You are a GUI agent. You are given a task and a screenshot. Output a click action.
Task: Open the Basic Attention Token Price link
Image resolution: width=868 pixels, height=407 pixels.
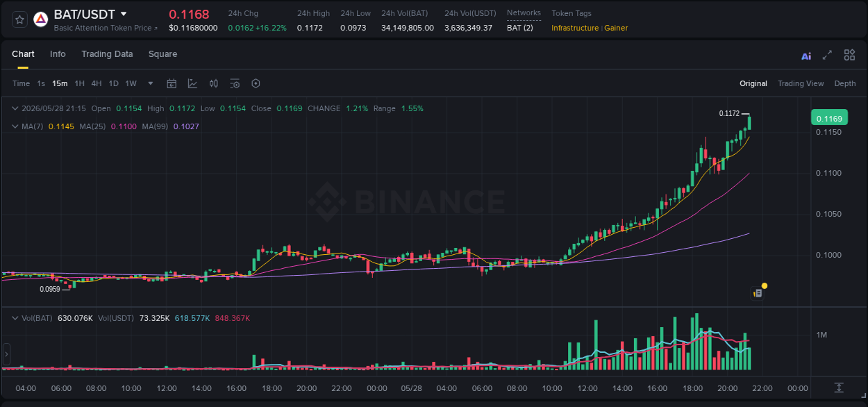coord(106,28)
